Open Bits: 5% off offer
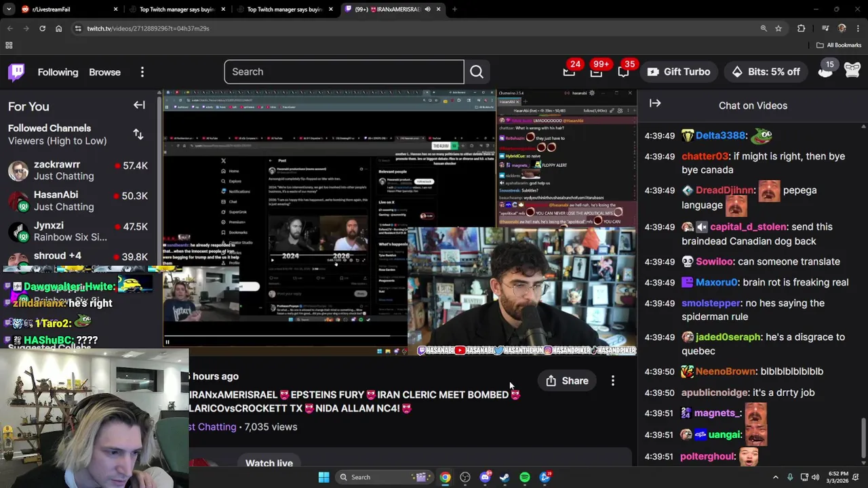The height and width of the screenshot is (488, 868). tap(766, 72)
